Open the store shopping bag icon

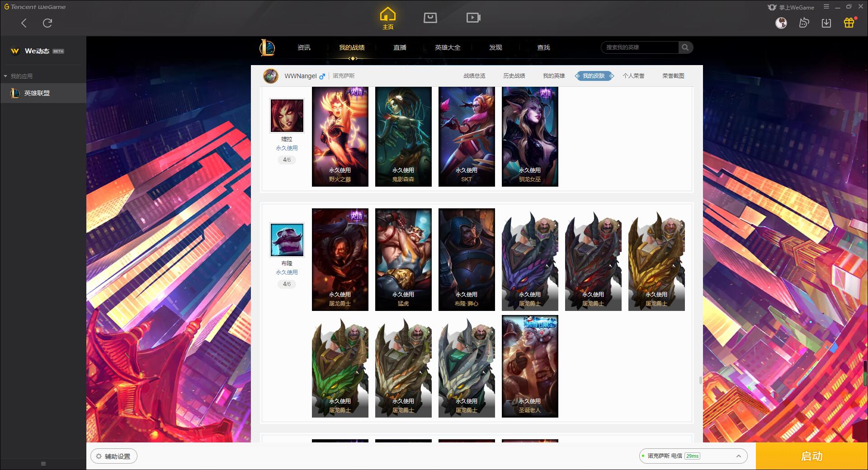(430, 18)
